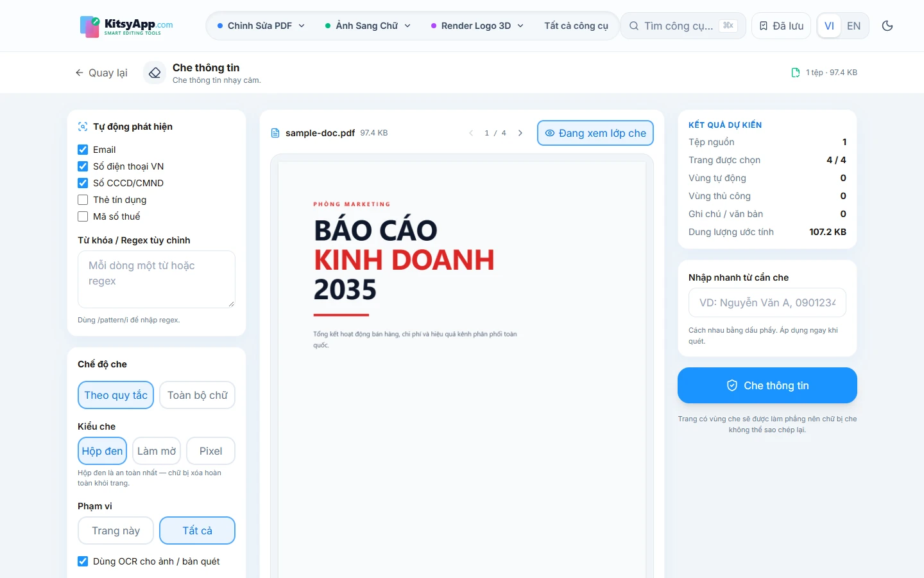Click the KitsyApp logo
This screenshot has width=924, height=578.
click(126, 26)
